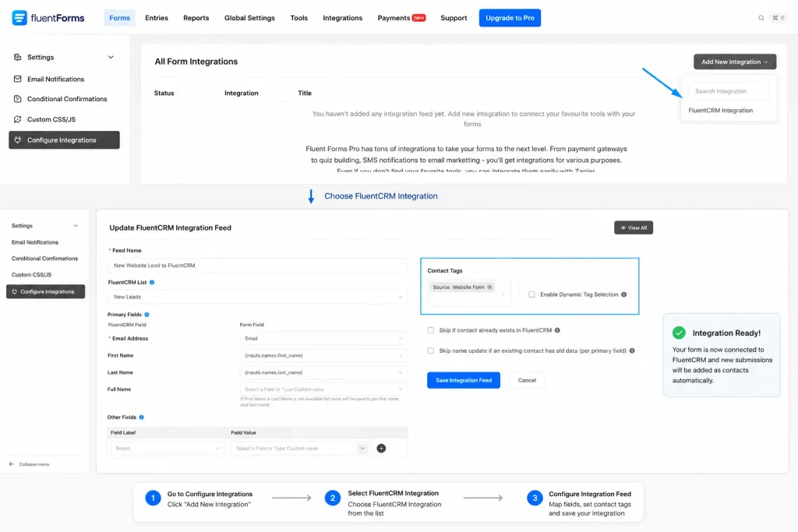Open the FluentCRM List dropdown showing New Leads
Viewport: 798px width, 532px height.
pos(257,297)
